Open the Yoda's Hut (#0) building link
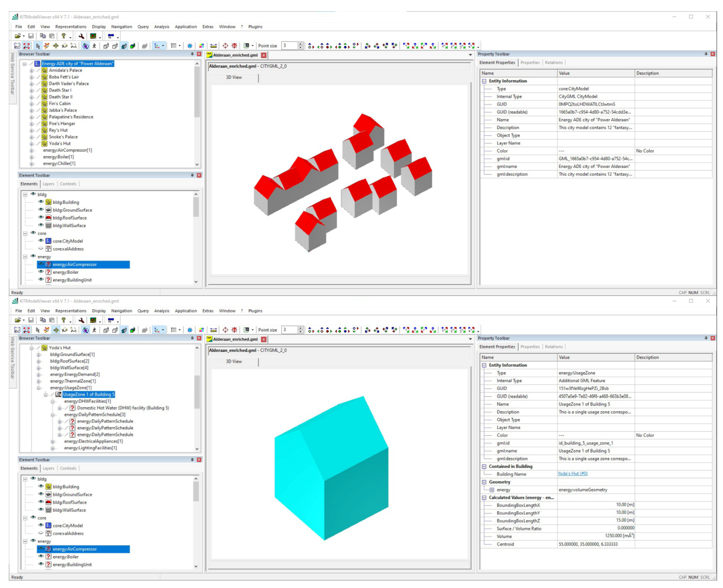This screenshot has width=723, height=588. click(572, 473)
